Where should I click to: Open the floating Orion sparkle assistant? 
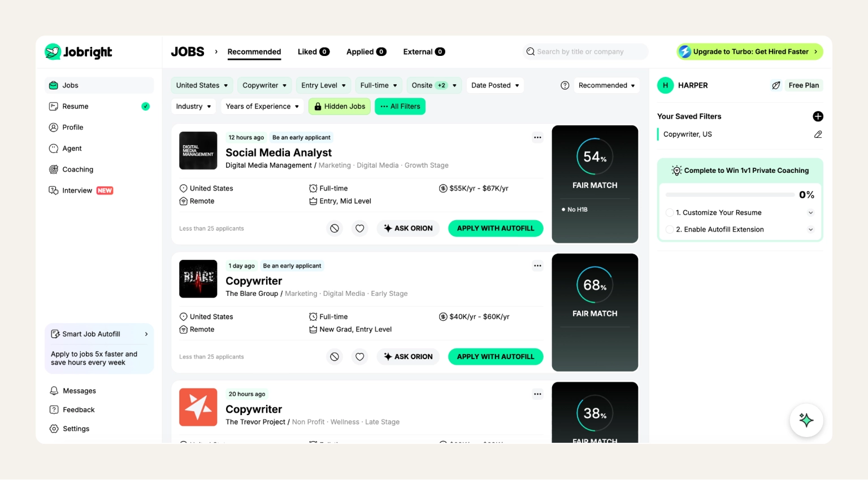coord(806,420)
